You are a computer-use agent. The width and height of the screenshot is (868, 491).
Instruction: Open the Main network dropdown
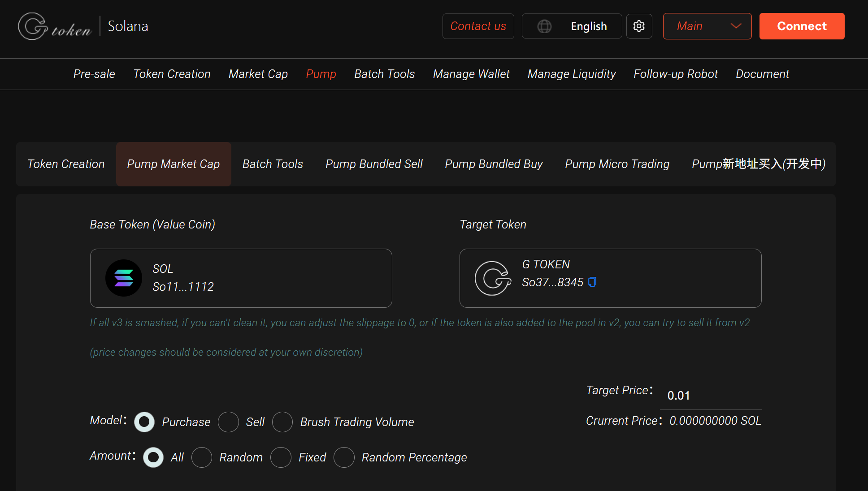707,26
